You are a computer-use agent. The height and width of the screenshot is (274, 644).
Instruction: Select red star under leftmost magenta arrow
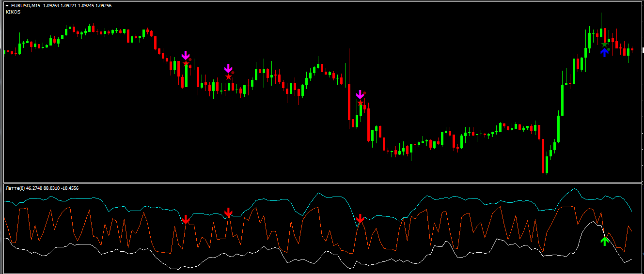pos(186,62)
